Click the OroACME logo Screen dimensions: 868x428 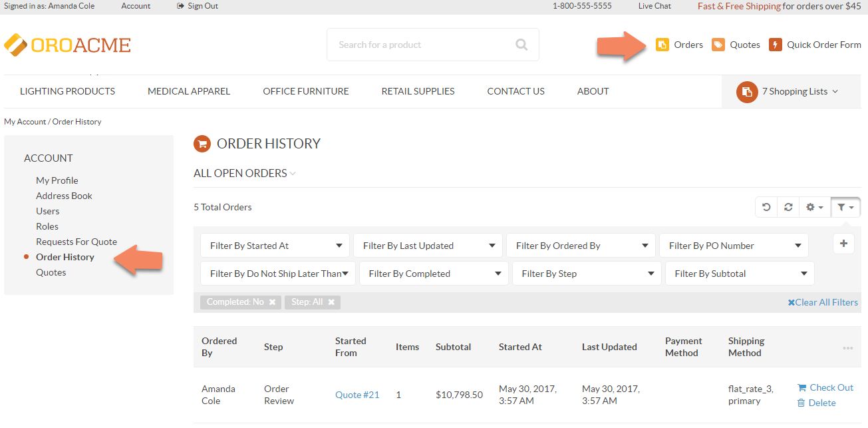(67, 45)
